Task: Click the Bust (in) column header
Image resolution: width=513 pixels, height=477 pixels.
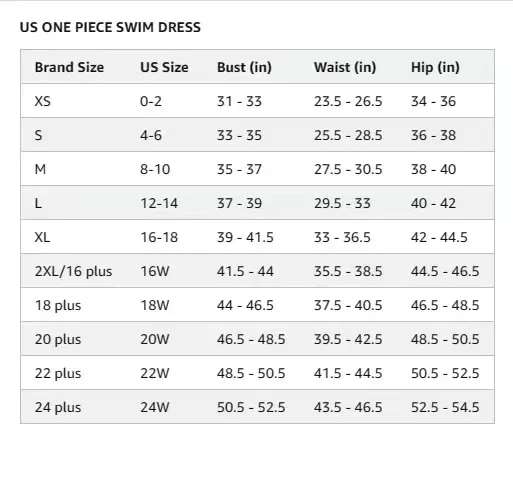Action: pos(244,67)
